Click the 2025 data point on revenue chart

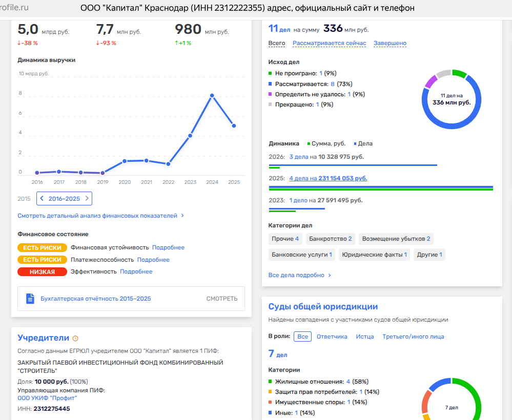[234, 125]
